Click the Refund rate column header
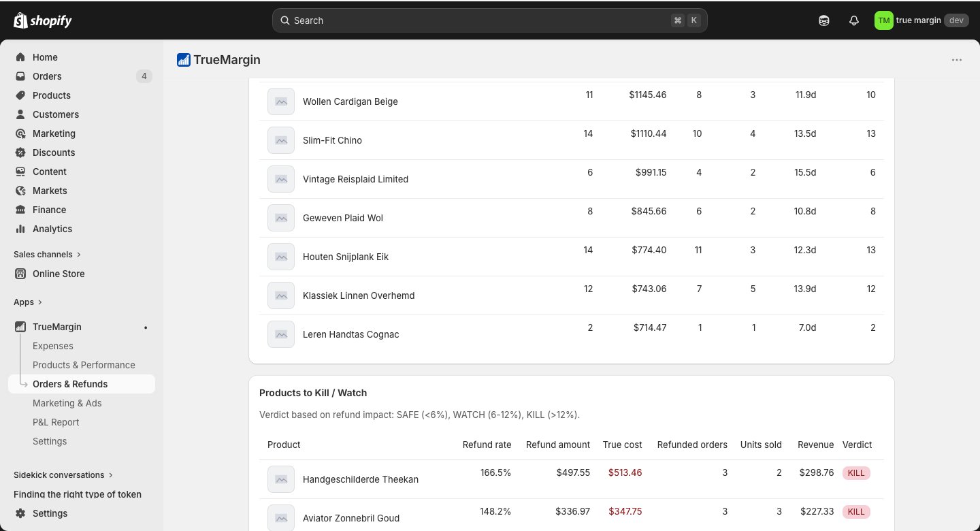This screenshot has height=531, width=980. click(x=487, y=445)
